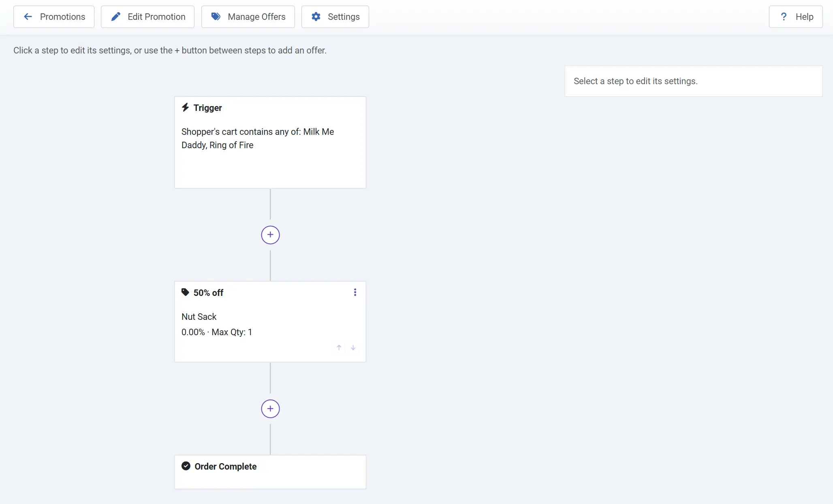
Task: Open Edit Promotion
Action: (147, 17)
